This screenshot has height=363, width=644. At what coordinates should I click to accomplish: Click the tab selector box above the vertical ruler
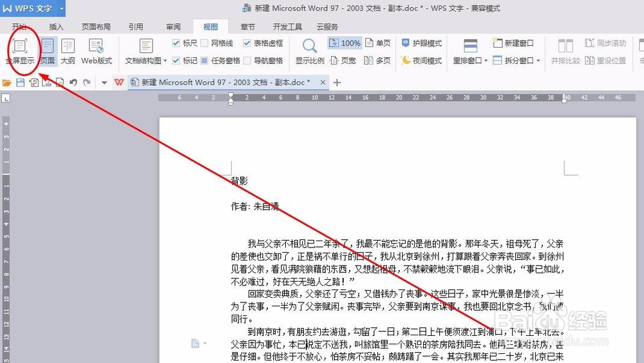pyautogui.click(x=6, y=98)
